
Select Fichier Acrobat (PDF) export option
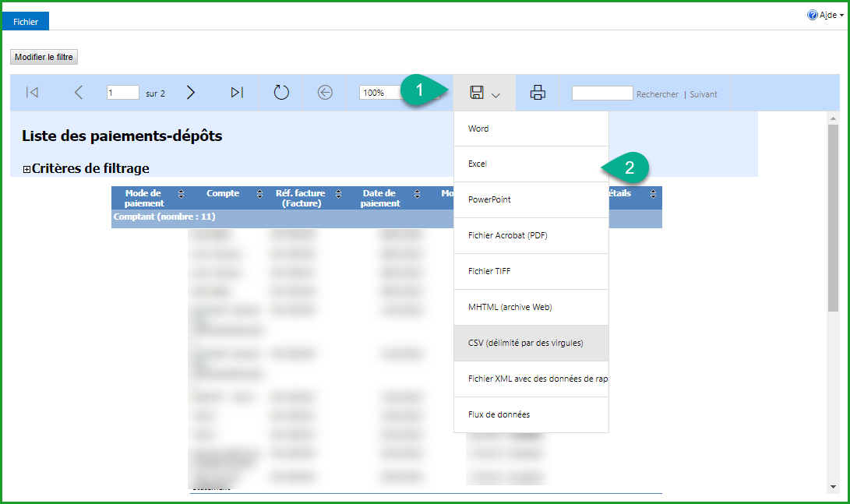pyautogui.click(x=507, y=235)
